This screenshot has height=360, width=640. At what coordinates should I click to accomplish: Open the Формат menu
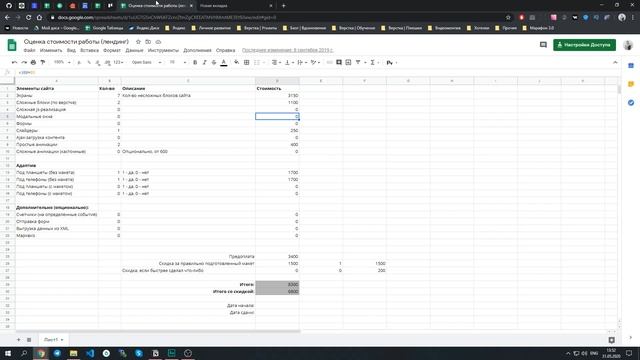tap(112, 50)
